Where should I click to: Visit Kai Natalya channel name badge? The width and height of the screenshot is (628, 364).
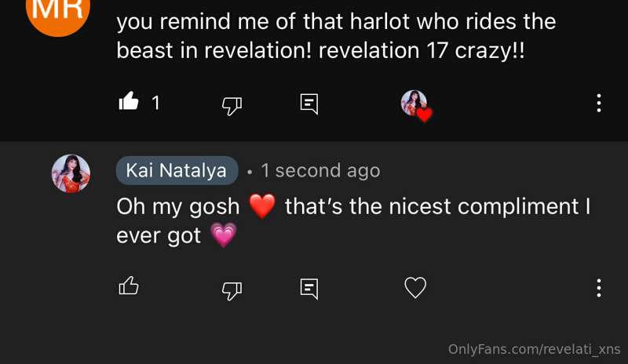pyautogui.click(x=177, y=170)
